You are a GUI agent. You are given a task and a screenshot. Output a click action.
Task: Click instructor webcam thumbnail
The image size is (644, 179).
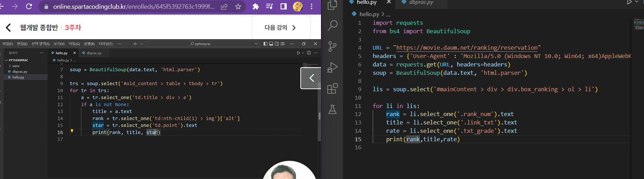(289, 170)
